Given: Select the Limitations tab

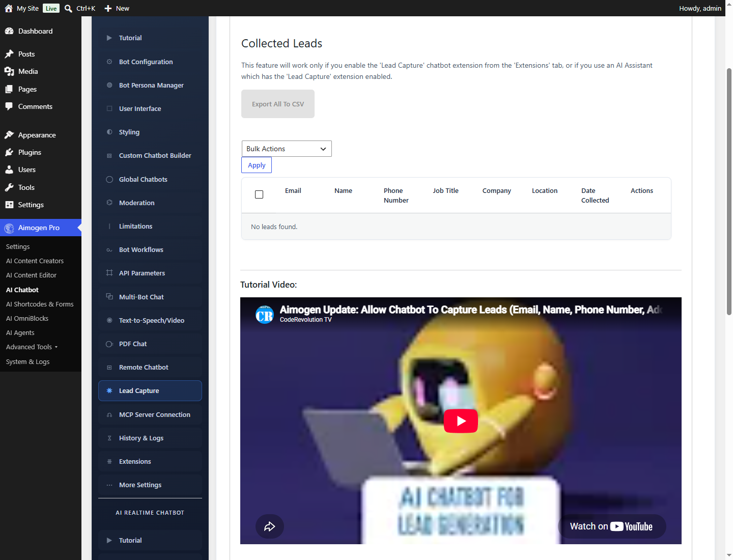Looking at the screenshot, I should point(150,227).
